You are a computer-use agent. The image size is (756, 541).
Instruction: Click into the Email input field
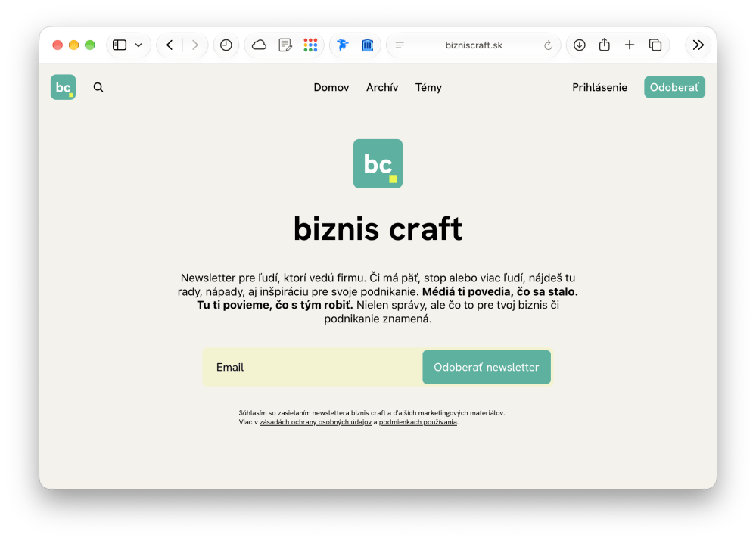(x=313, y=368)
